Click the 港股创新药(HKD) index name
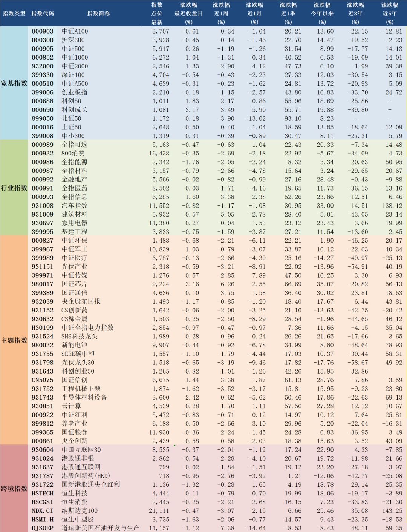Image resolution: width=407 pixels, height=532 pixels. click(86, 476)
